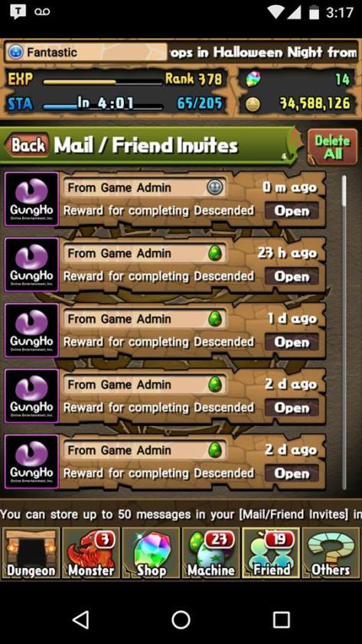Select the Friend tab icon
Image resolution: width=362 pixels, height=644 pixels.
tap(271, 553)
